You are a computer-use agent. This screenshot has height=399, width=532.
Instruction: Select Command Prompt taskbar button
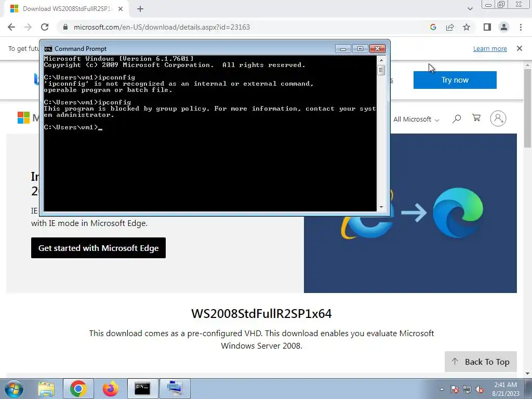pos(142,389)
